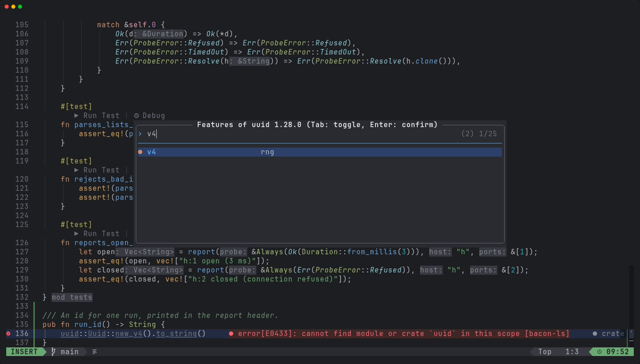Click the git branch icon next to main
This screenshot has height=364, width=640.
point(54,352)
